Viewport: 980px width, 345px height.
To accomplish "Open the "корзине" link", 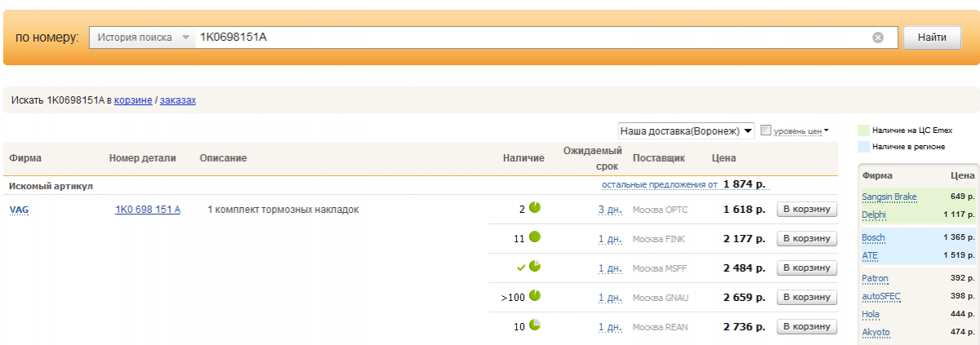I will pos(133,100).
